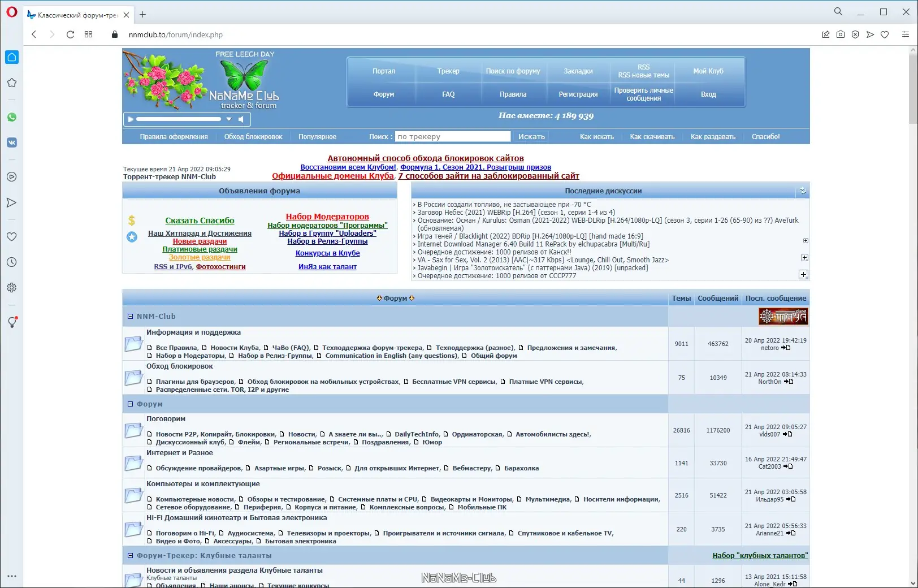Click the smallest plus icon in discussions panel

pyautogui.click(x=806, y=241)
